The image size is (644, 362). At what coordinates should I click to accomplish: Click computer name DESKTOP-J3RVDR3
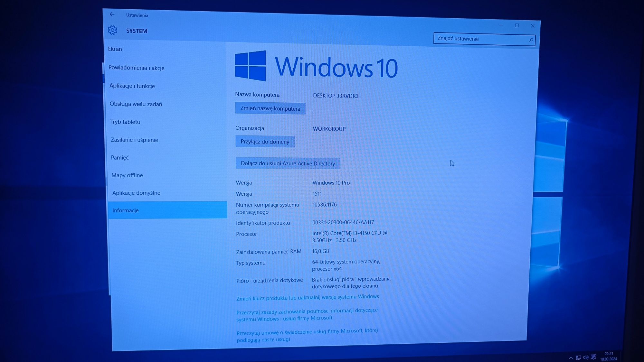pyautogui.click(x=336, y=96)
